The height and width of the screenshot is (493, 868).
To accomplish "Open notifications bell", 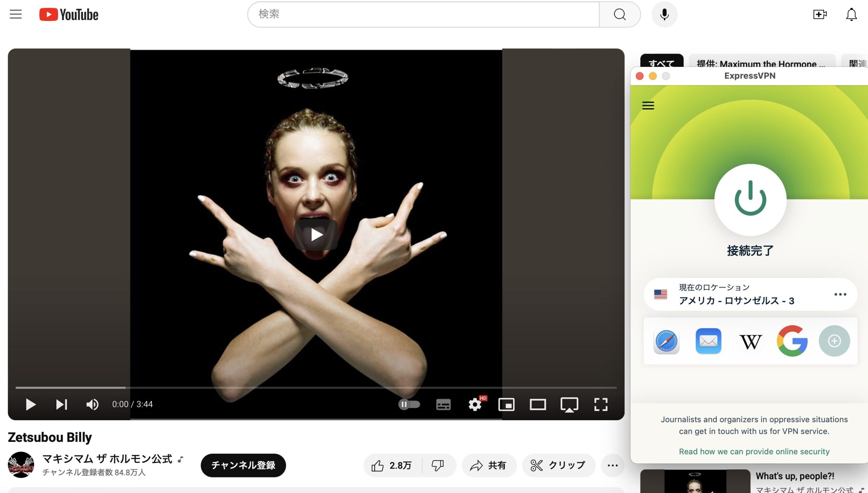I will tap(851, 14).
